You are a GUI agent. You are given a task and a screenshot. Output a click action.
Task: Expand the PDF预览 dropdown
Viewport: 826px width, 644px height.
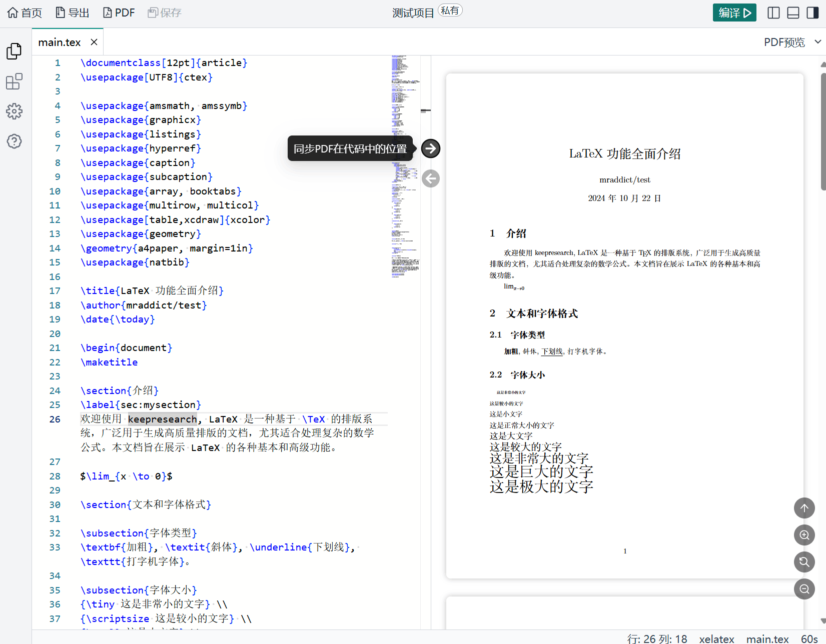[x=817, y=42]
